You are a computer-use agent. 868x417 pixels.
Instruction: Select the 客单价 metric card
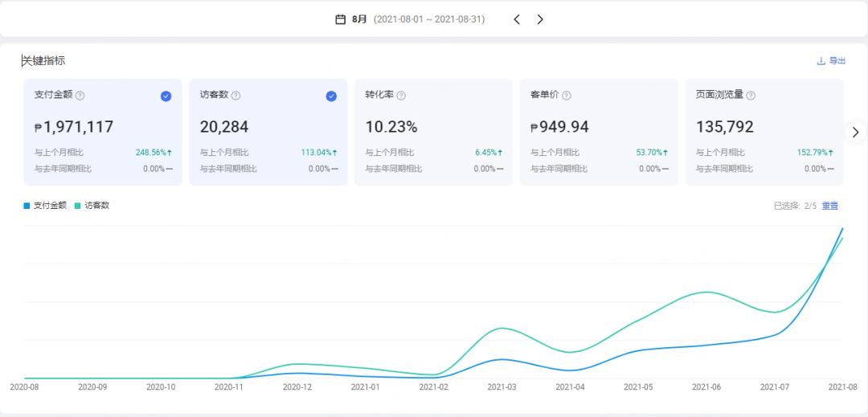coord(599,132)
